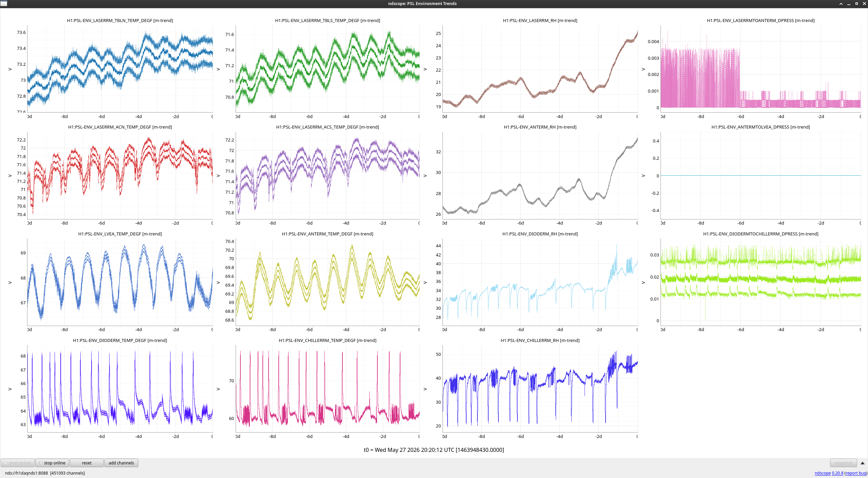Select the DIODERMTOCHILLERRM_DPRESS plot title
This screenshot has height=478, width=868.
point(761,234)
